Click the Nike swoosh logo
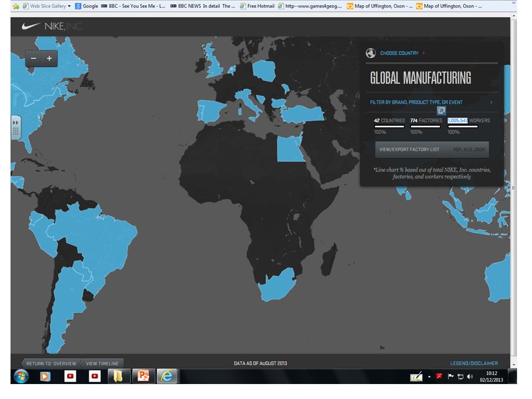This screenshot has width=532, height=399. pos(31,26)
